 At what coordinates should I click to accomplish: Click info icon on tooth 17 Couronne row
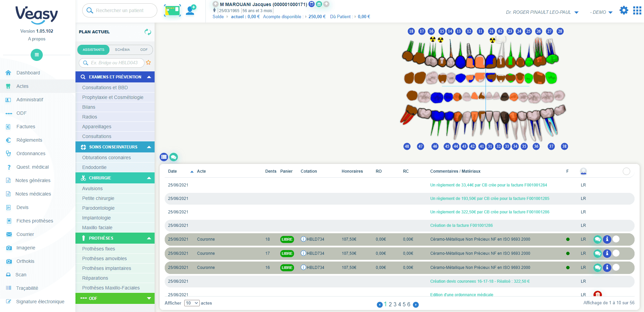tap(607, 253)
